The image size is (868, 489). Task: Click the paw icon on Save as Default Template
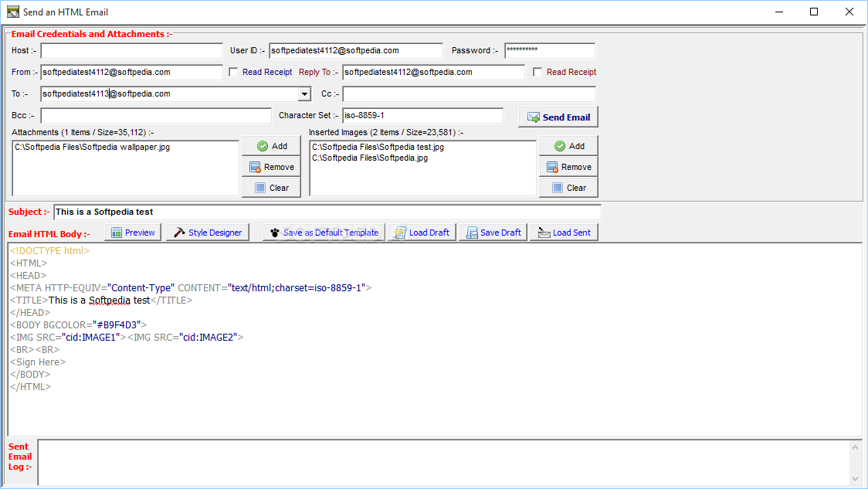(275, 233)
